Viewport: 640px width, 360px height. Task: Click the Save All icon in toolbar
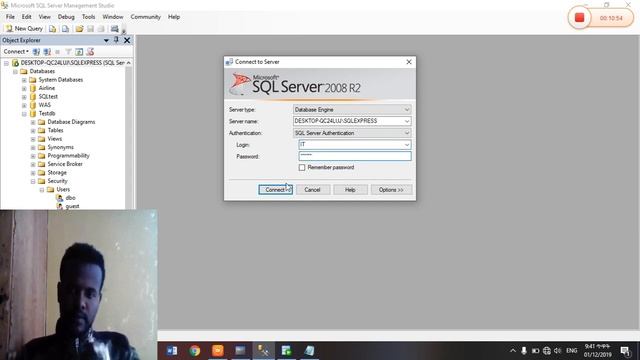(x=101, y=29)
